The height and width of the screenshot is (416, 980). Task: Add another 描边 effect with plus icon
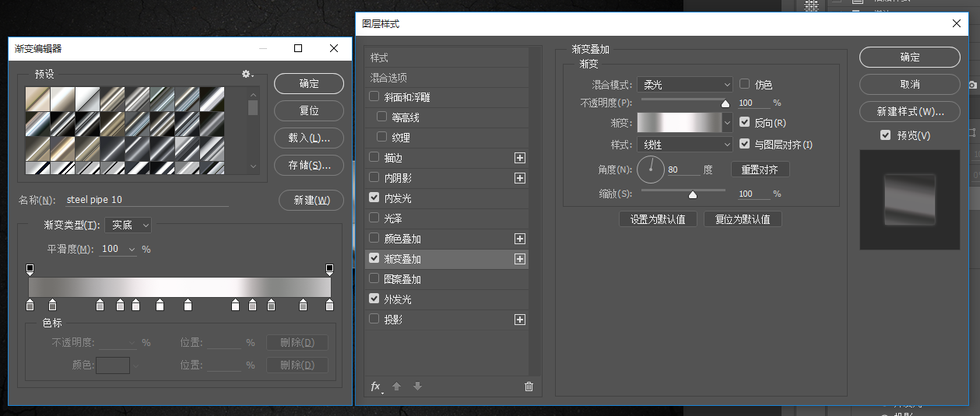520,158
